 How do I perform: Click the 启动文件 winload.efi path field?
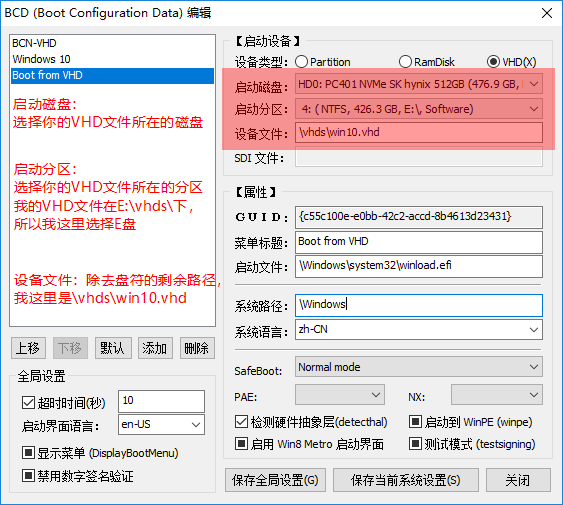pyautogui.click(x=419, y=266)
